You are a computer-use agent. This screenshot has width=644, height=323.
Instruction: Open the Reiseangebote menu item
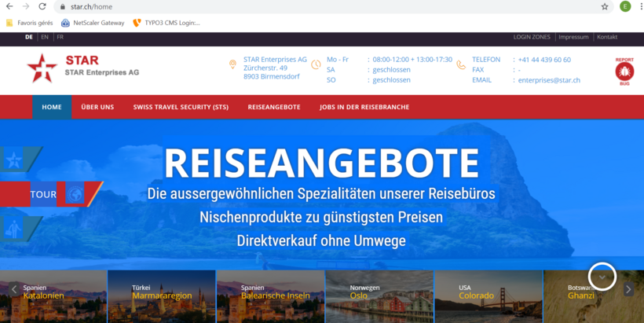click(x=273, y=107)
